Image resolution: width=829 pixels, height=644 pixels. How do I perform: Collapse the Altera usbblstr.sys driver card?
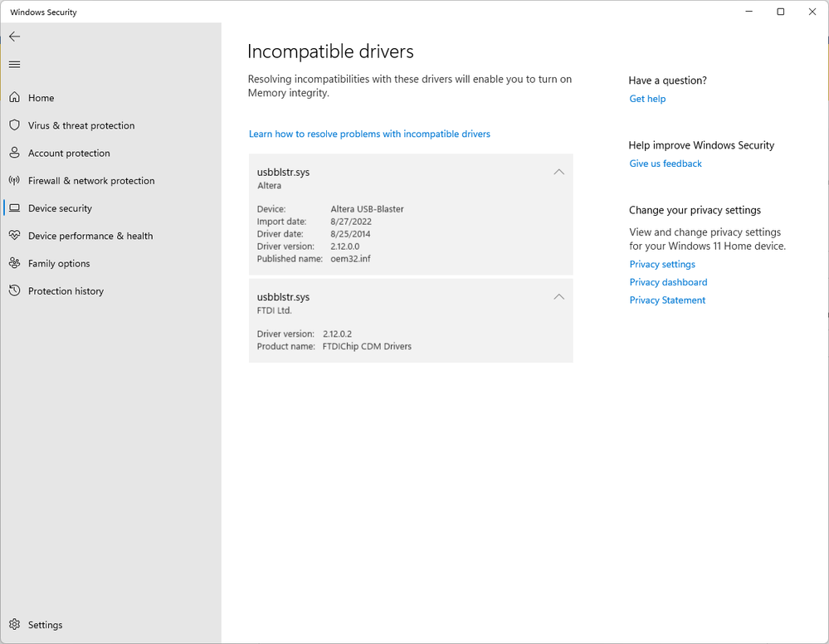point(558,173)
